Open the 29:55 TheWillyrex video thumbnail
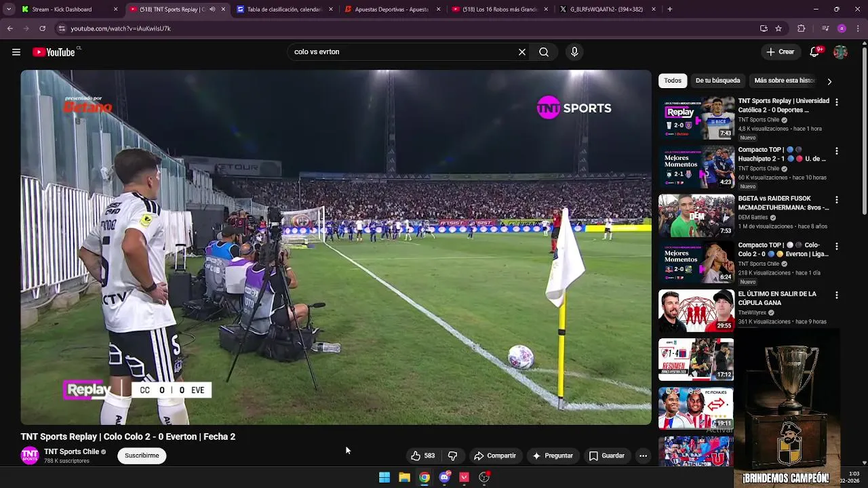The image size is (868, 488). click(x=696, y=310)
